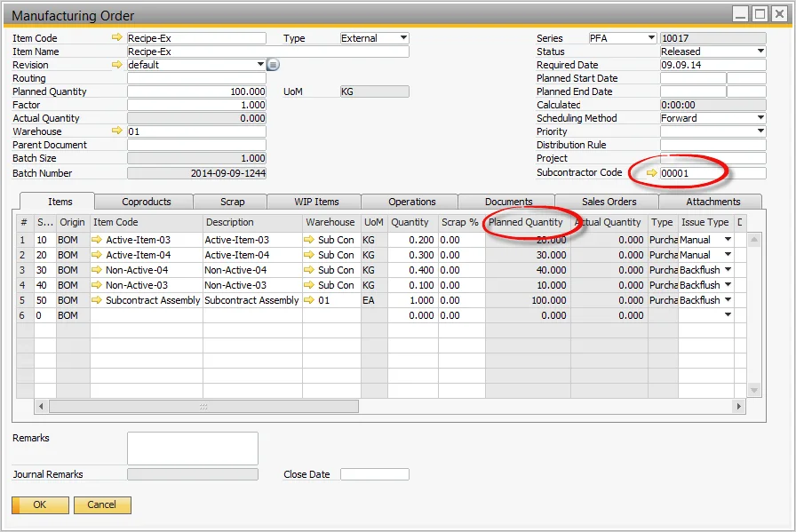Click vertical scrollbar up arrow in items table
Image resolution: width=796 pixels, height=532 pixels.
point(754,240)
